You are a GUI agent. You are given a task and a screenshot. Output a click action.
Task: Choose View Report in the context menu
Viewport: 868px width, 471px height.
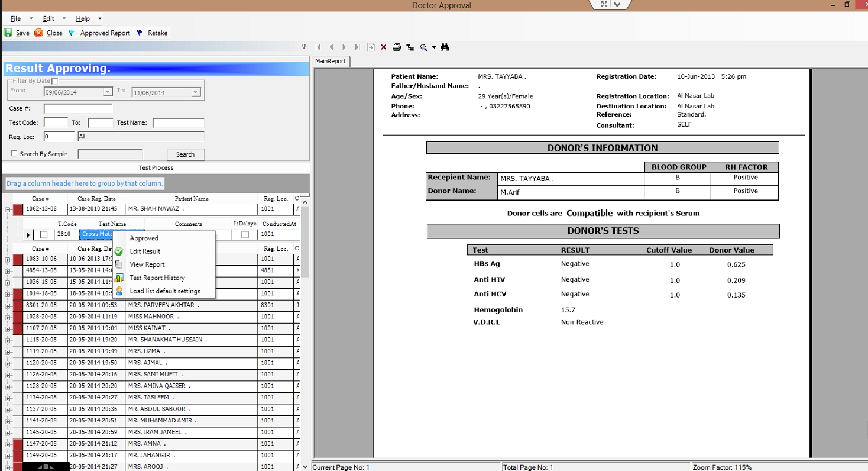147,264
